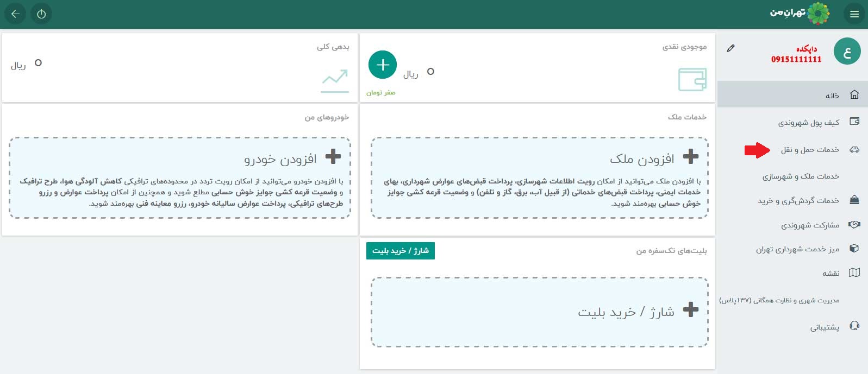Click car icon beside خدمات حمل و نقل
868x374 pixels.
click(x=854, y=149)
